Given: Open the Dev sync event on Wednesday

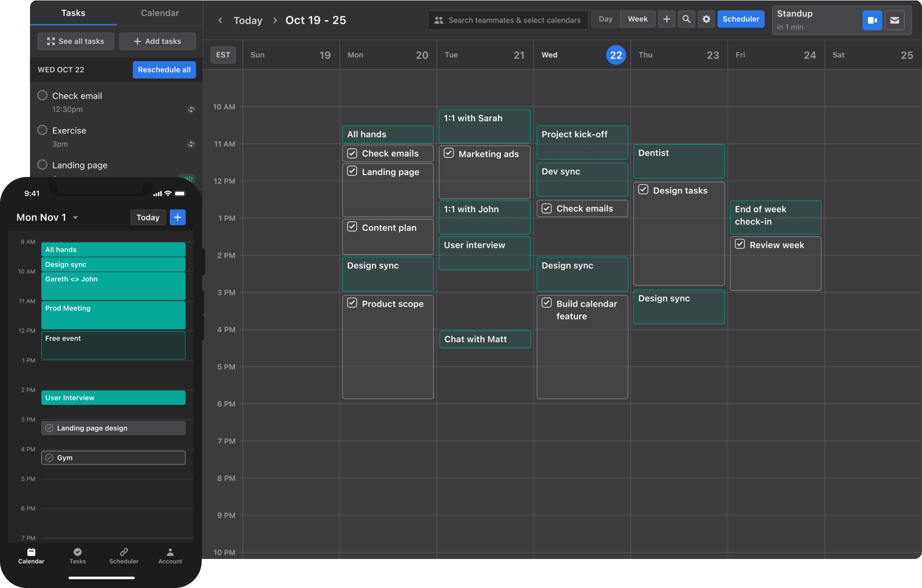Looking at the screenshot, I should tap(582, 179).
